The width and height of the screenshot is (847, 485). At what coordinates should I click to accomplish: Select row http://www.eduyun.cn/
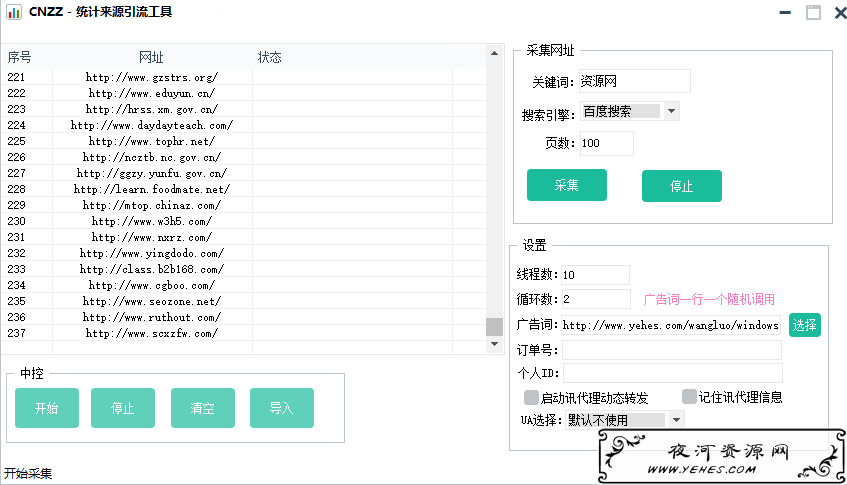(x=243, y=93)
